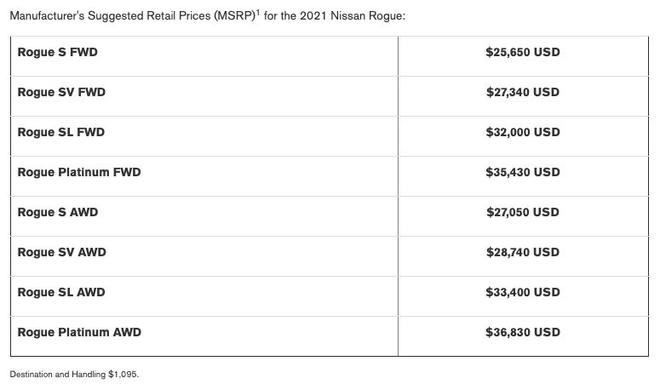Select the $32,000 USD price

(523, 132)
